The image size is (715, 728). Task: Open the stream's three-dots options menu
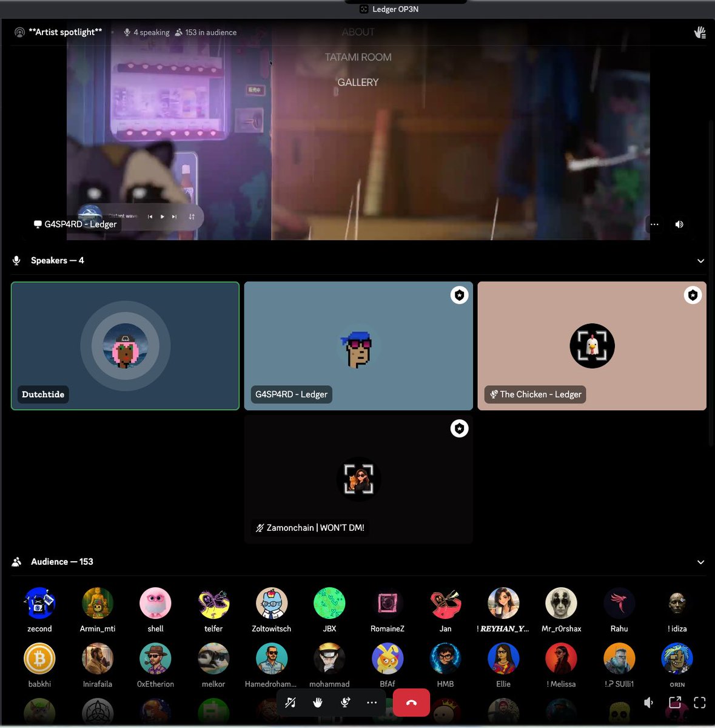[x=654, y=224]
